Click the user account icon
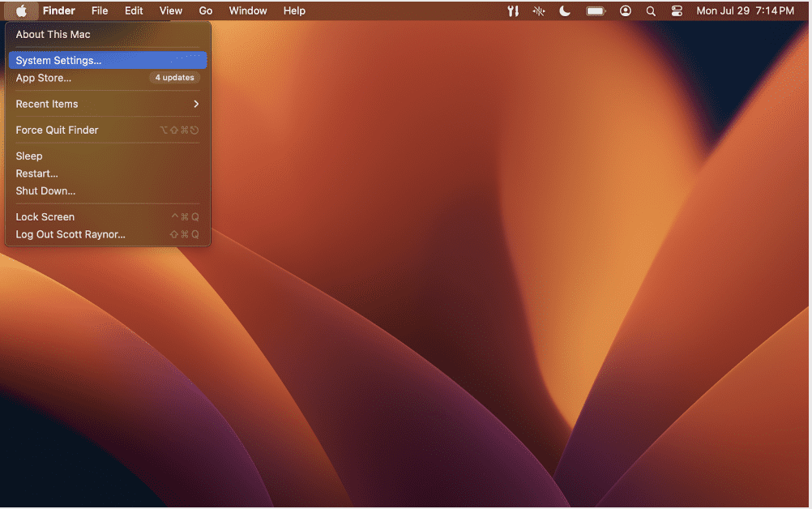Screen dimensions: 812x509 click(x=625, y=11)
